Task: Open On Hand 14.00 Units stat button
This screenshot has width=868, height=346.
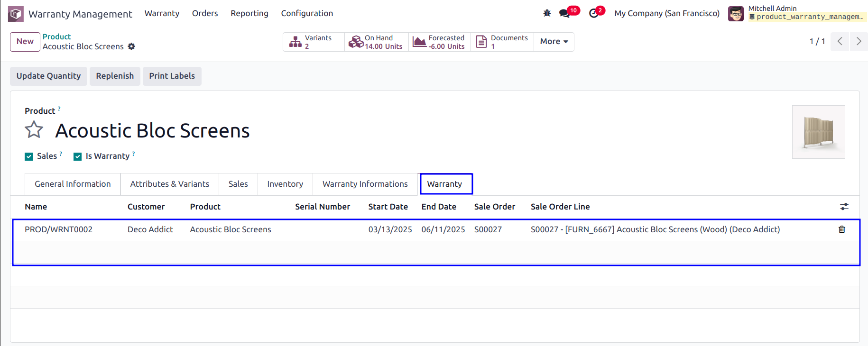Action: 377,42
